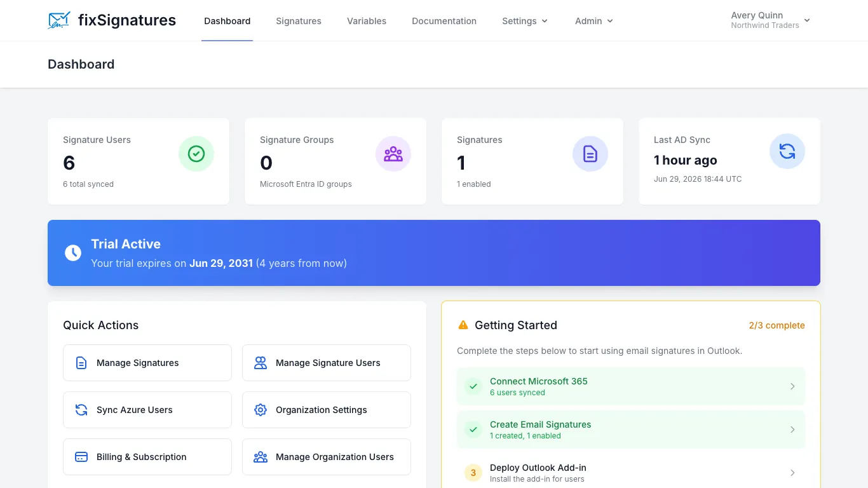This screenshot has width=868, height=488.
Task: Expand the Connect Microsoft 365 step chevron
Action: pos(792,386)
